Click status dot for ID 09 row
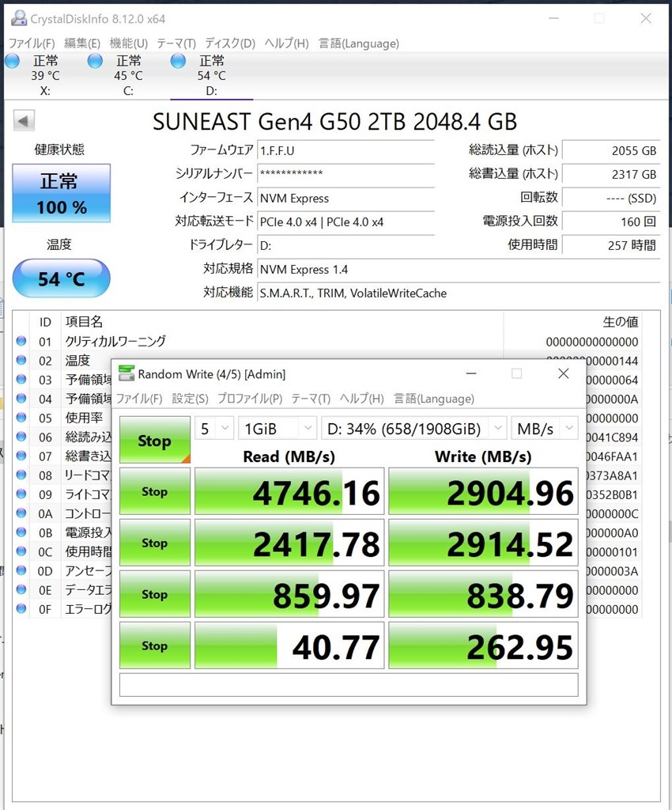This screenshot has width=672, height=810. click(x=21, y=494)
